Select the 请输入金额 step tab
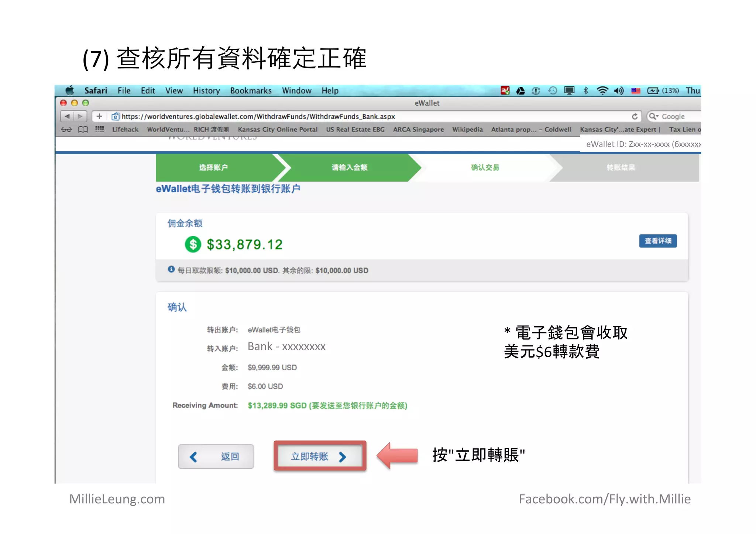756x534 pixels. pos(349,168)
